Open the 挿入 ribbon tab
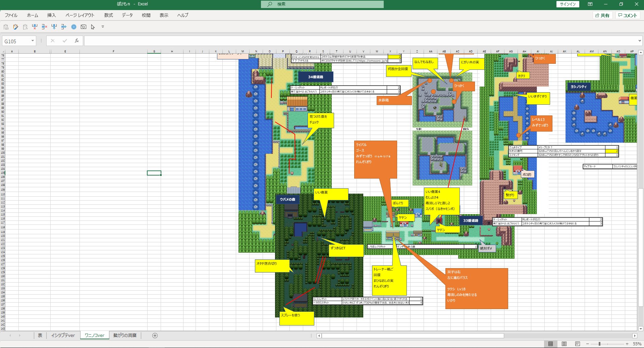 (x=51, y=15)
